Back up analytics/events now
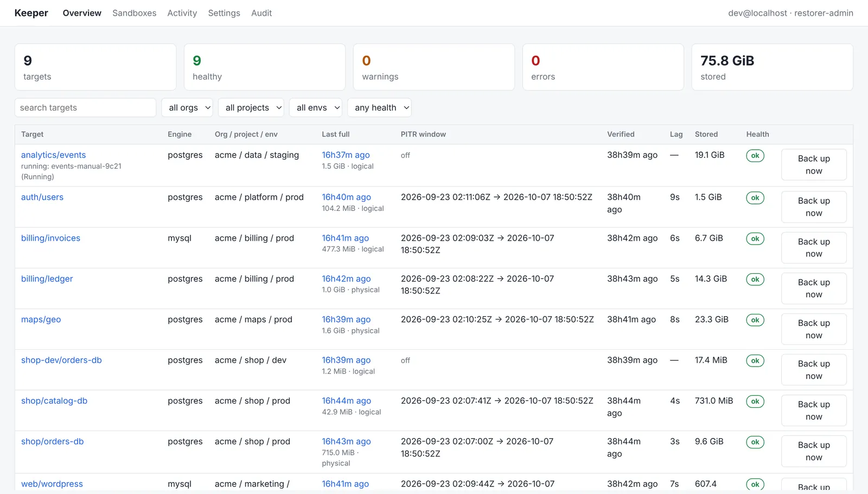 tap(814, 165)
